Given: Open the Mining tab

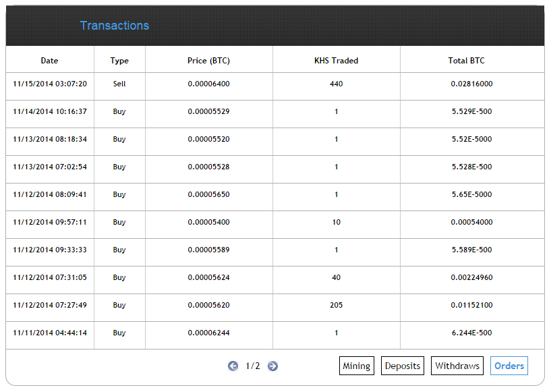Looking at the screenshot, I should pos(357,366).
